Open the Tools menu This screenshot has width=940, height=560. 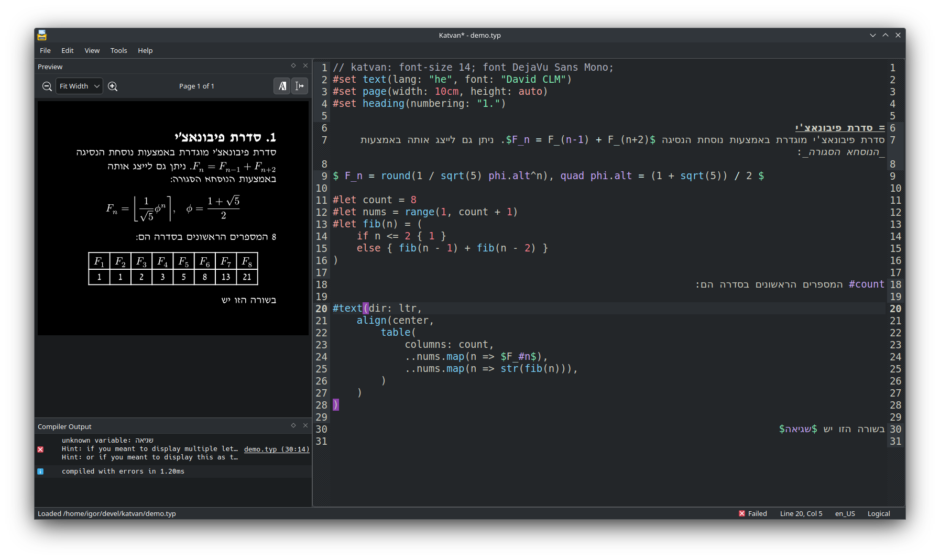(118, 51)
